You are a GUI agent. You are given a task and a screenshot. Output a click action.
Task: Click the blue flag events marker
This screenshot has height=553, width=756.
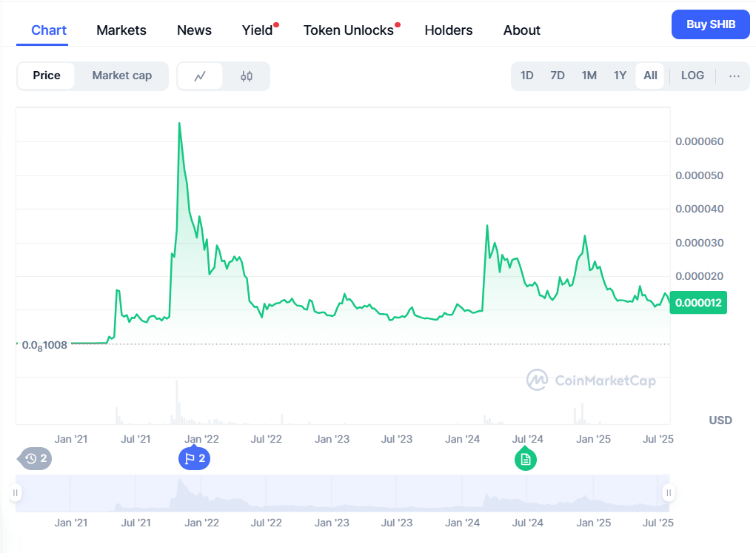(x=195, y=459)
